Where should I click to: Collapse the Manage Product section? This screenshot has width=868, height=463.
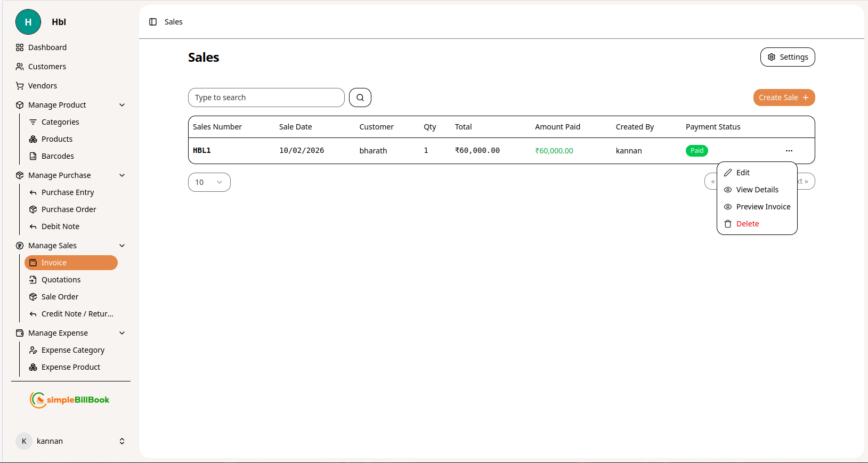[x=122, y=105]
